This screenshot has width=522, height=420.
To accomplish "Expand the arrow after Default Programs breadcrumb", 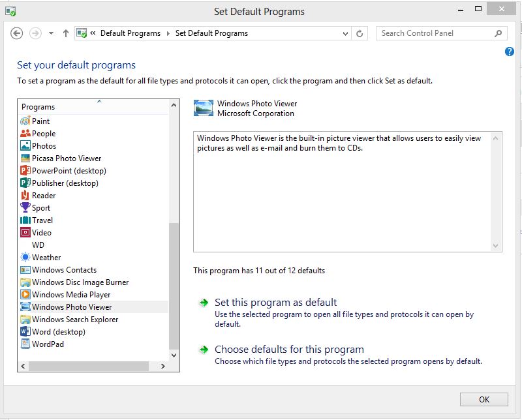I will (168, 33).
